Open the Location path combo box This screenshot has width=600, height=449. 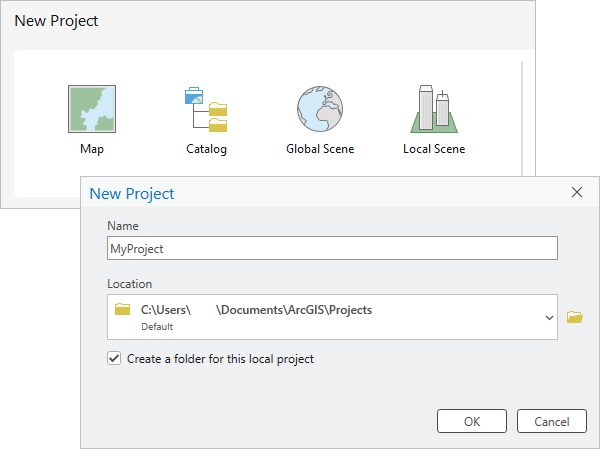[330, 316]
